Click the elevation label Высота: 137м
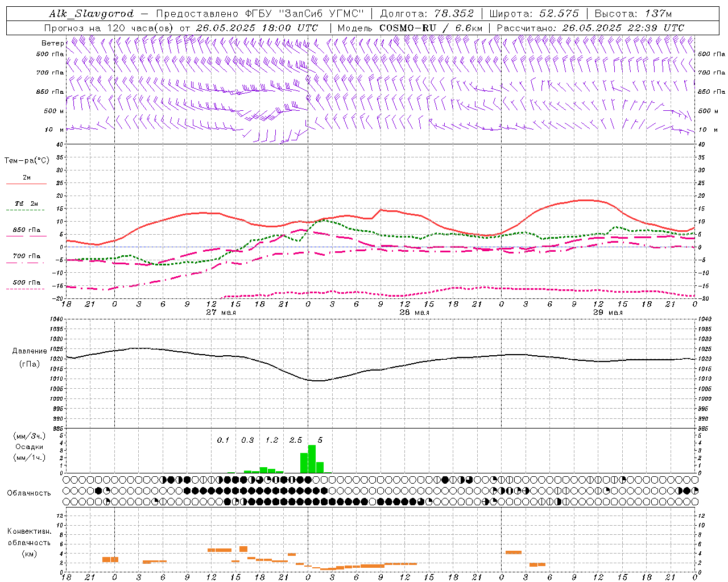Viewport: 728px width, 582px height. tap(633, 14)
